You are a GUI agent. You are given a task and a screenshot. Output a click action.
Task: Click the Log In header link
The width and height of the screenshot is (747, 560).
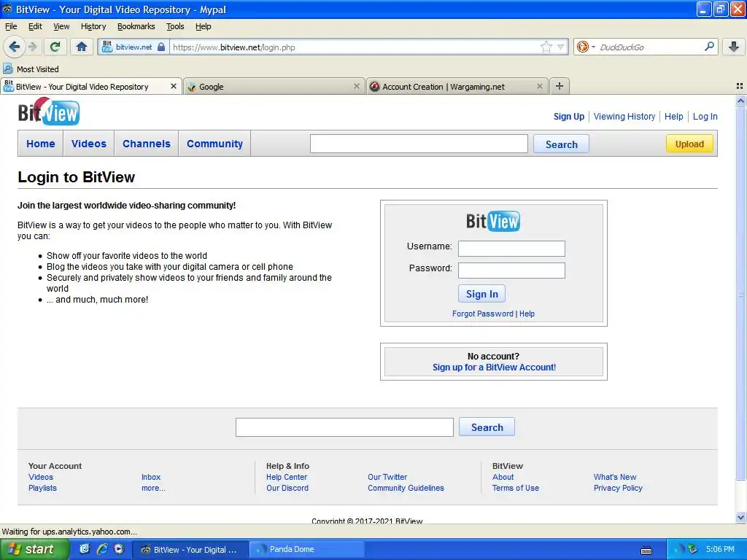(705, 116)
